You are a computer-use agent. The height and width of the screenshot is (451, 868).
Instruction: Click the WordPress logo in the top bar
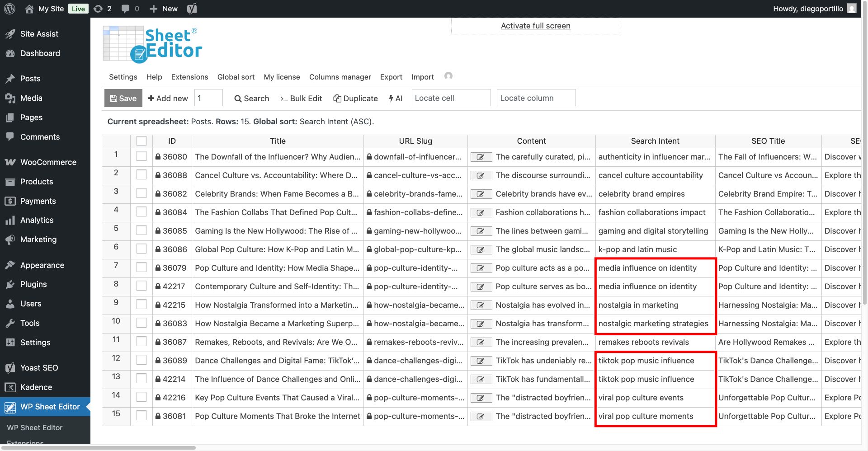(x=9, y=9)
